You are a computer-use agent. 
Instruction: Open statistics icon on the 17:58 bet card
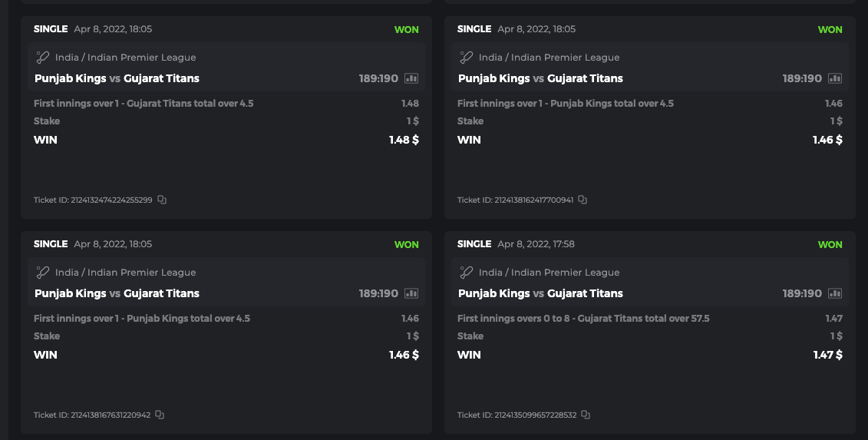[x=835, y=293]
